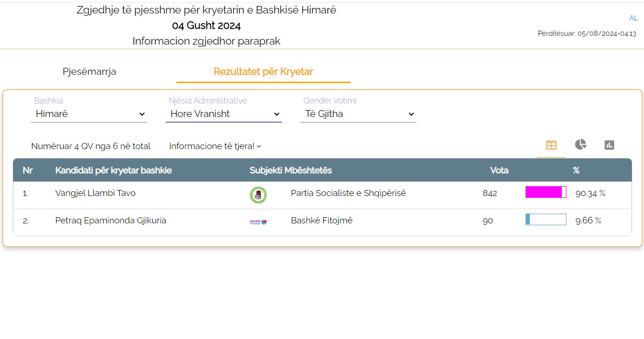This screenshot has width=644, height=339.
Task: Change language via AL link
Action: (x=633, y=18)
